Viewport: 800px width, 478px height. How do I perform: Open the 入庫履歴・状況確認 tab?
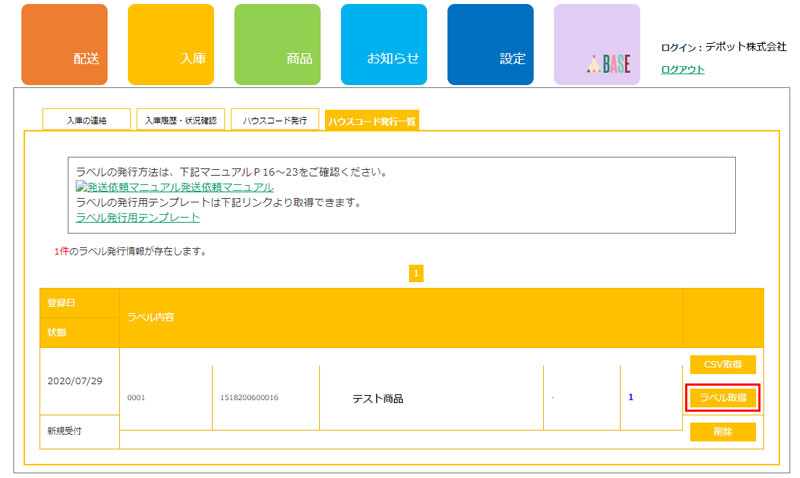[180, 120]
